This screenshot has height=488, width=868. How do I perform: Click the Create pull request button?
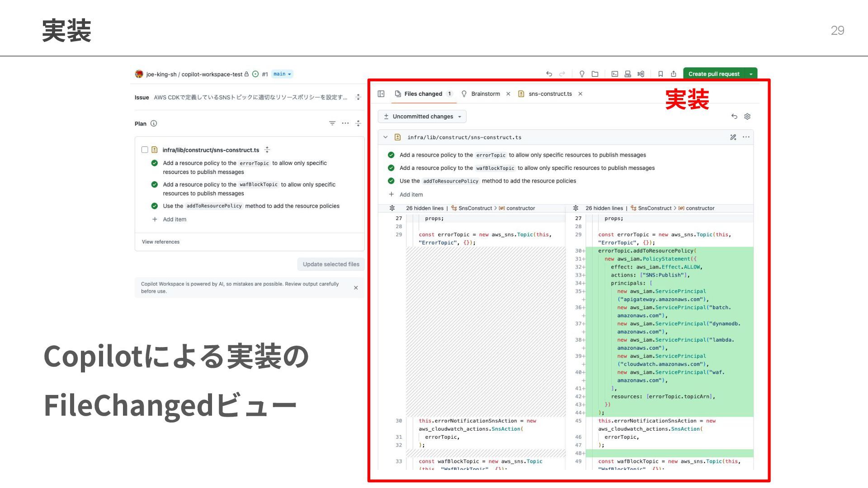tap(713, 74)
